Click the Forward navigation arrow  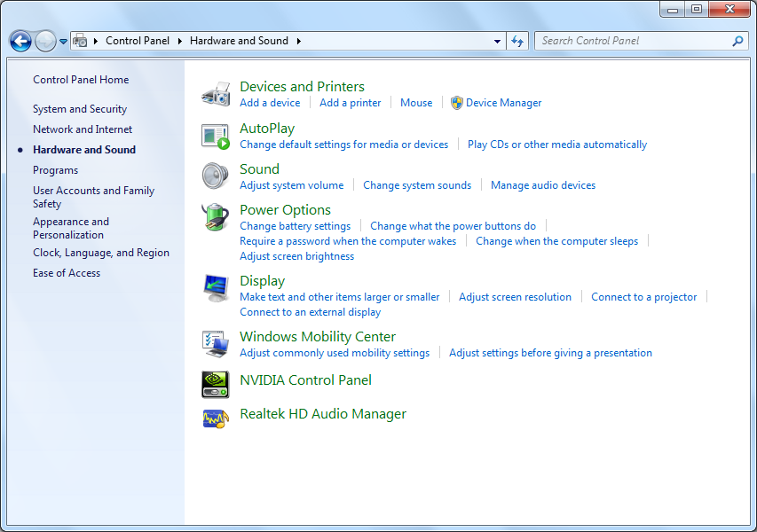pos(45,42)
